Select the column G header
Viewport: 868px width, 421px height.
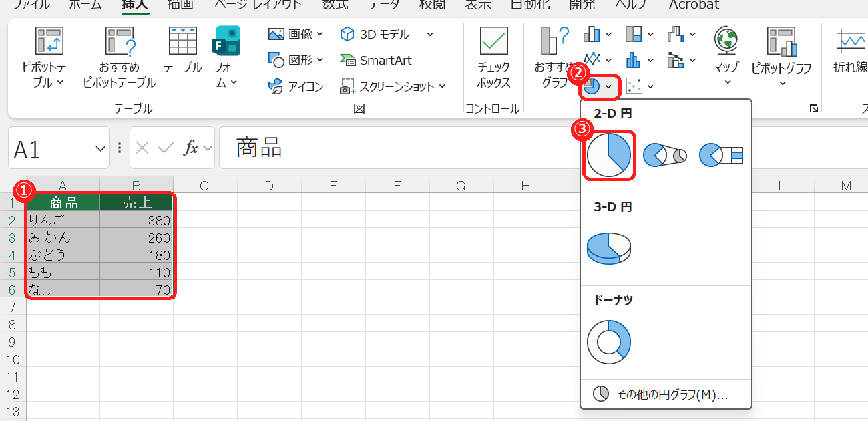click(460, 185)
